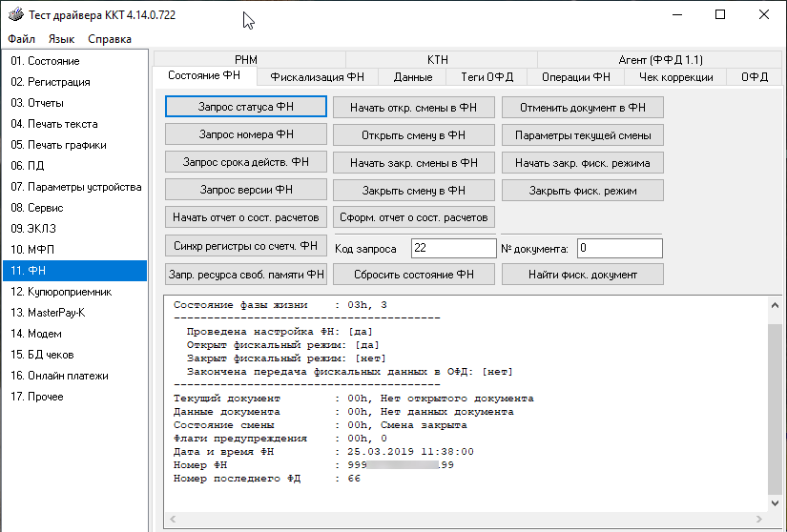787x532 pixels.
Task: Click the № документа input field
Action: point(618,249)
